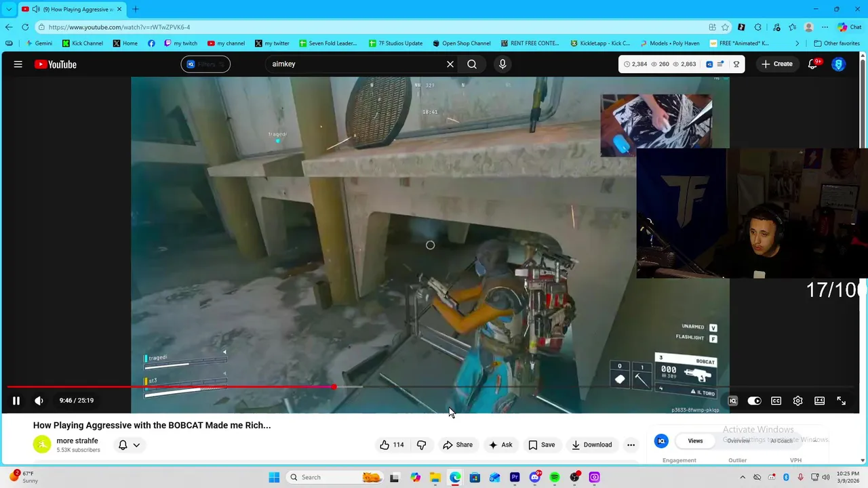Switch to theater mode
The image size is (868, 488).
(x=820, y=401)
